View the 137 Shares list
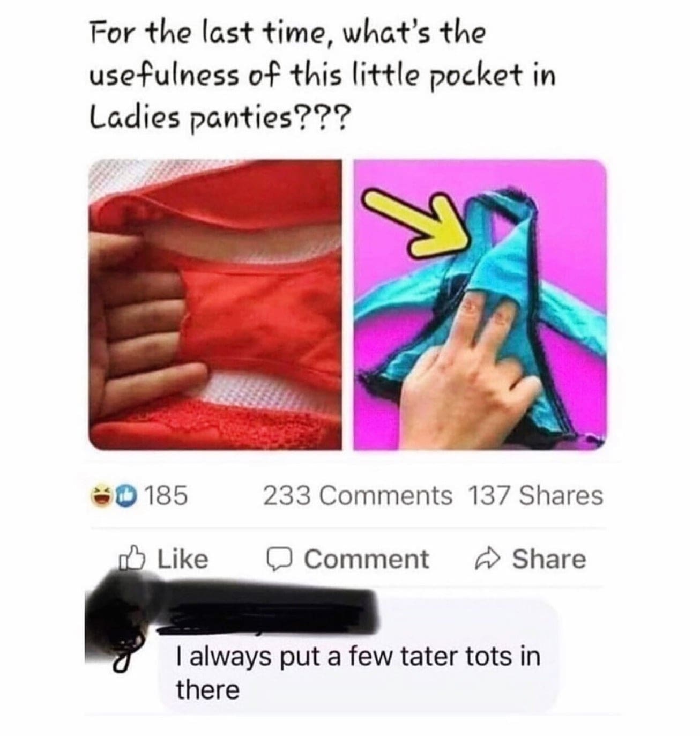The image size is (700, 736). [536, 495]
